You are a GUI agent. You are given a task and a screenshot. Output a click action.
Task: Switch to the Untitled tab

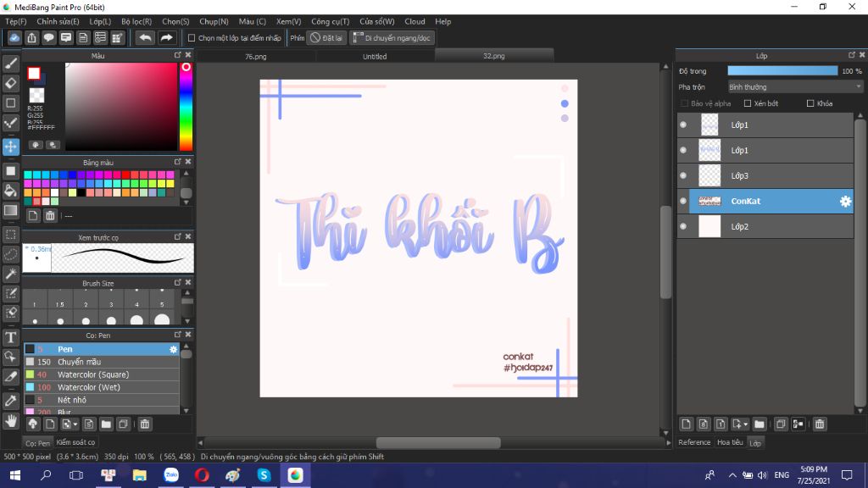click(375, 56)
